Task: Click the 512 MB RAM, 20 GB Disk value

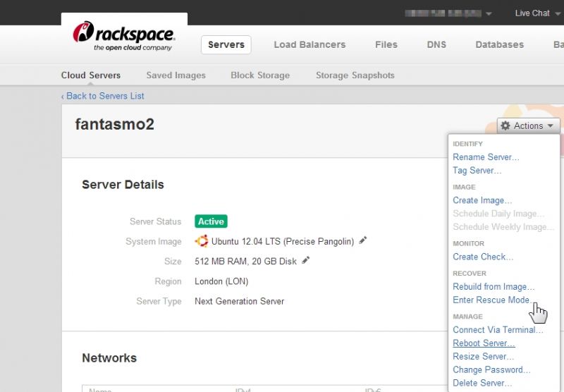Action: click(245, 262)
